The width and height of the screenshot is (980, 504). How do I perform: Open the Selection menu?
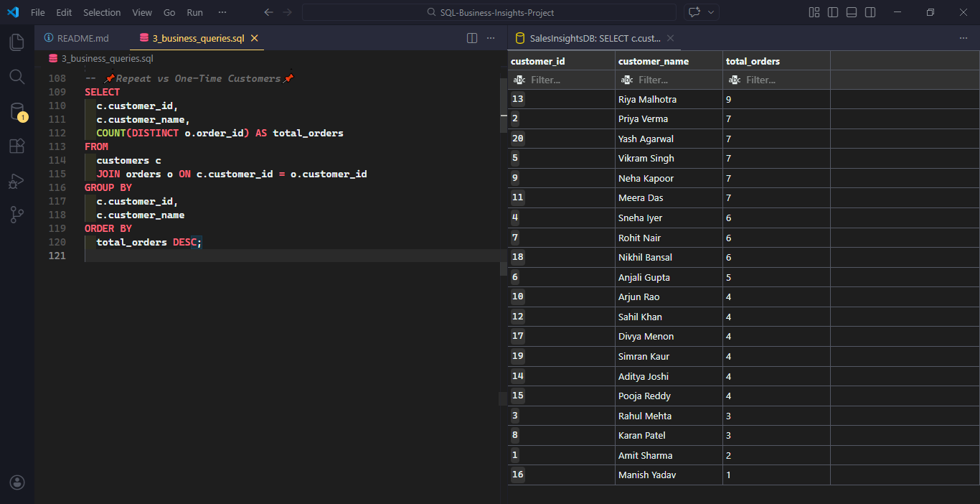[102, 12]
